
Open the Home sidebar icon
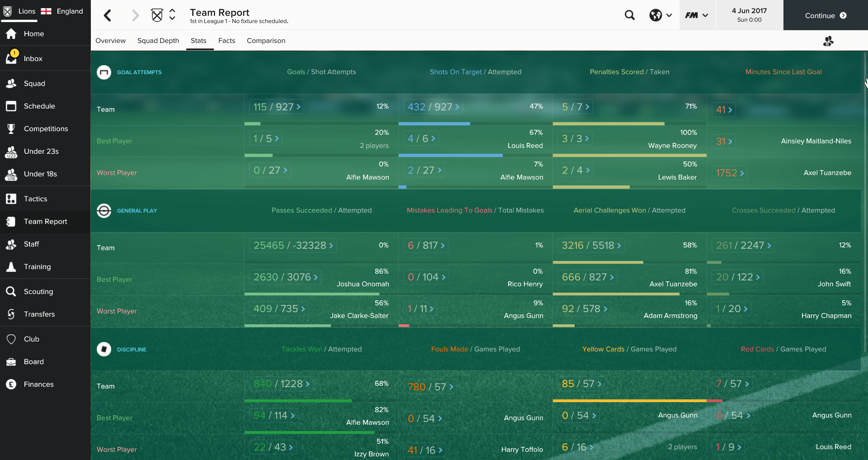pyautogui.click(x=11, y=34)
